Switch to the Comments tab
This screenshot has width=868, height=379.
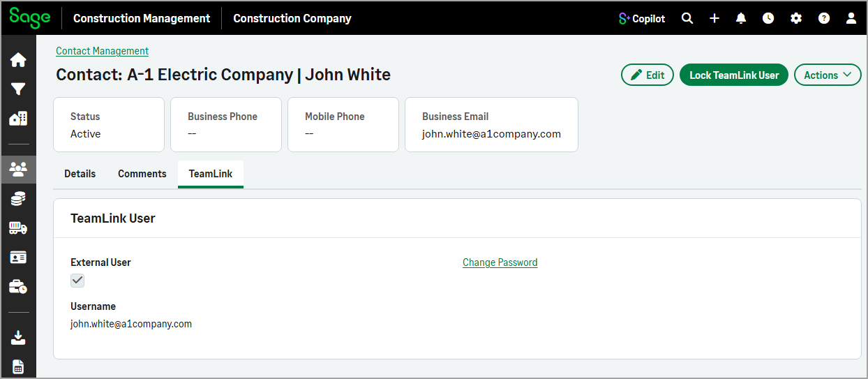142,174
